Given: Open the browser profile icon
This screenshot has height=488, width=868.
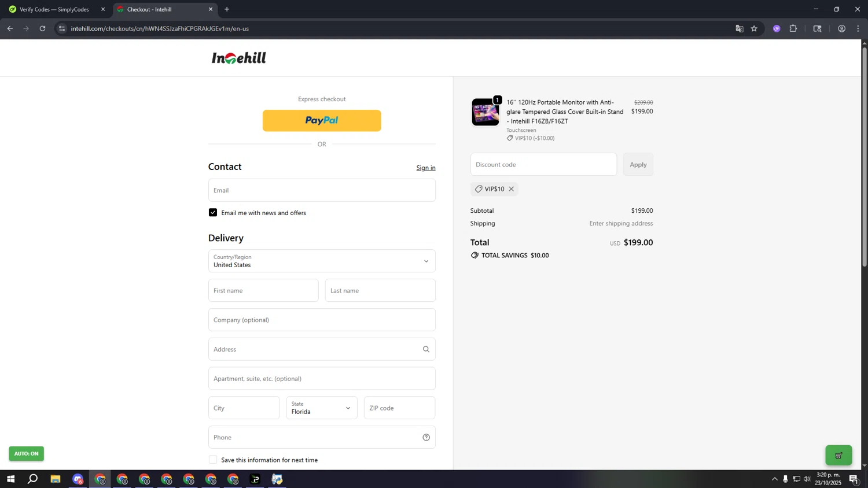Looking at the screenshot, I should 842,28.
